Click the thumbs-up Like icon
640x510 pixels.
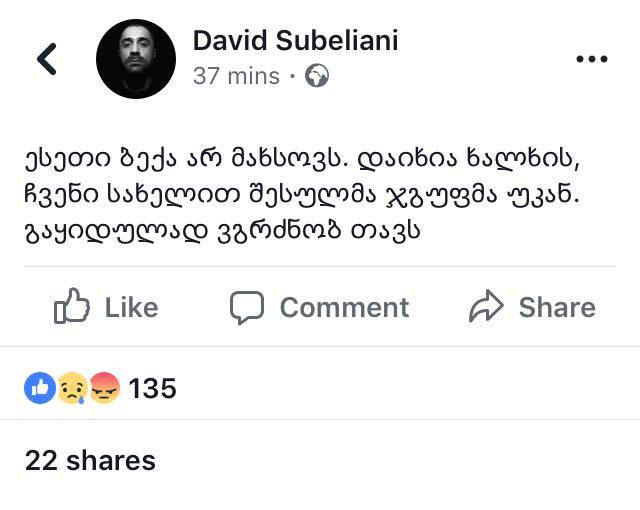click(x=72, y=307)
